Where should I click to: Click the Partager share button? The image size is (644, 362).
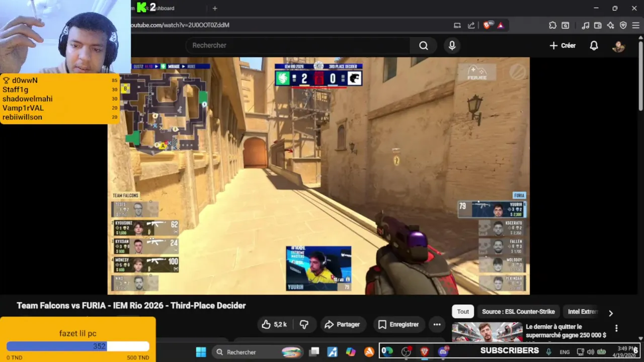coord(342,325)
